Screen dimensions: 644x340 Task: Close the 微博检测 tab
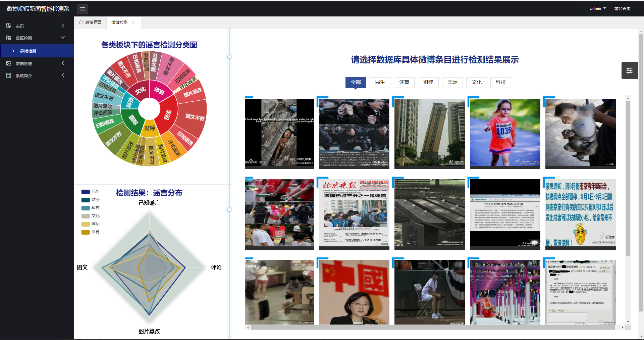click(x=133, y=22)
